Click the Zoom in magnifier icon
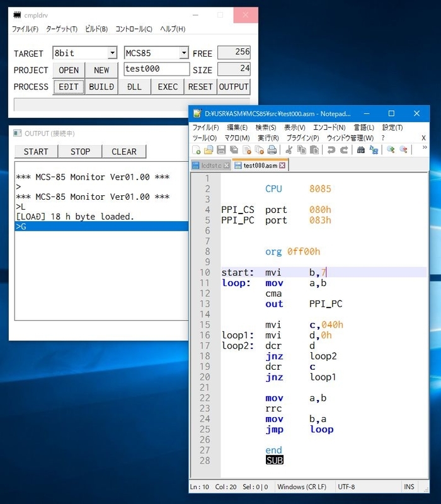The width and height of the screenshot is (441, 504). 391,150
